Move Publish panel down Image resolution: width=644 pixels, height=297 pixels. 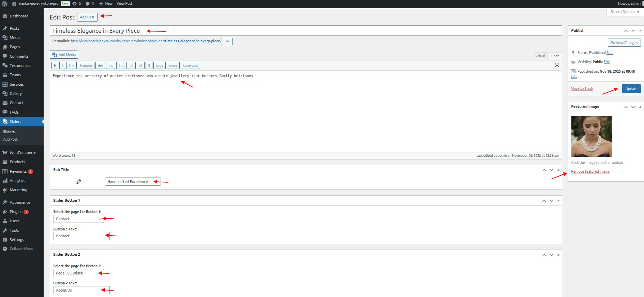point(633,30)
